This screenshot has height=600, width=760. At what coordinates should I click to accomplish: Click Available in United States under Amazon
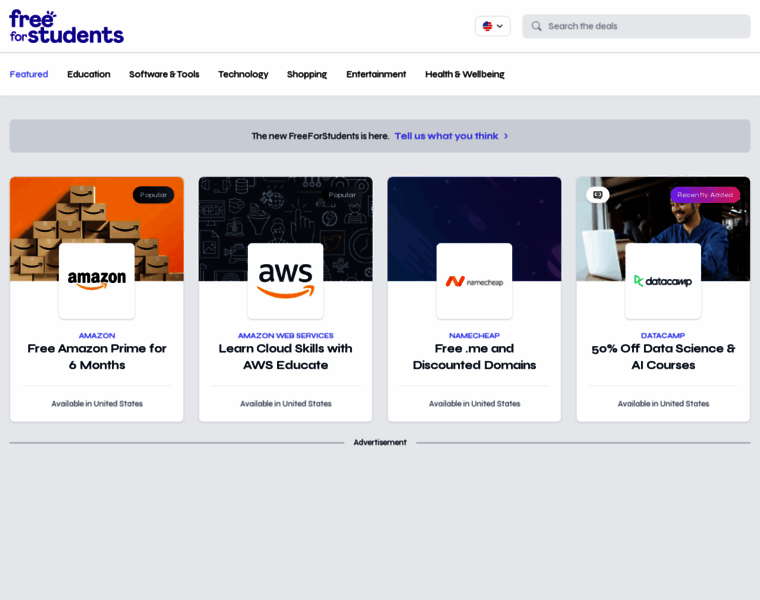[97, 404]
